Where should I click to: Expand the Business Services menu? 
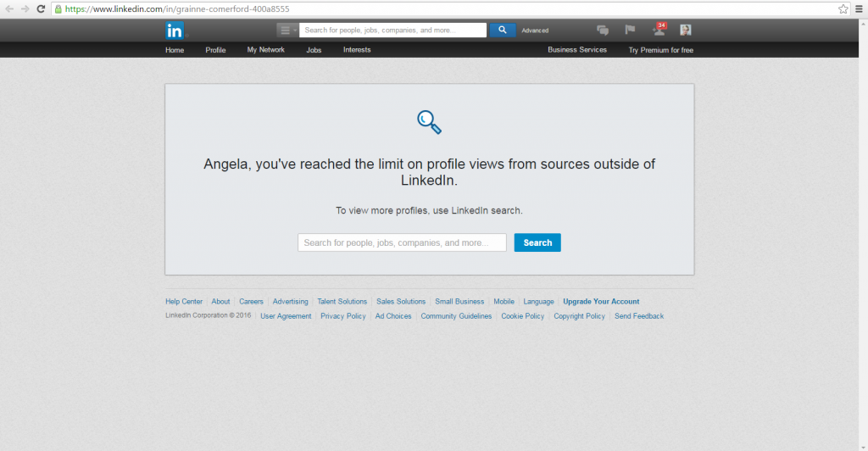[x=577, y=50]
